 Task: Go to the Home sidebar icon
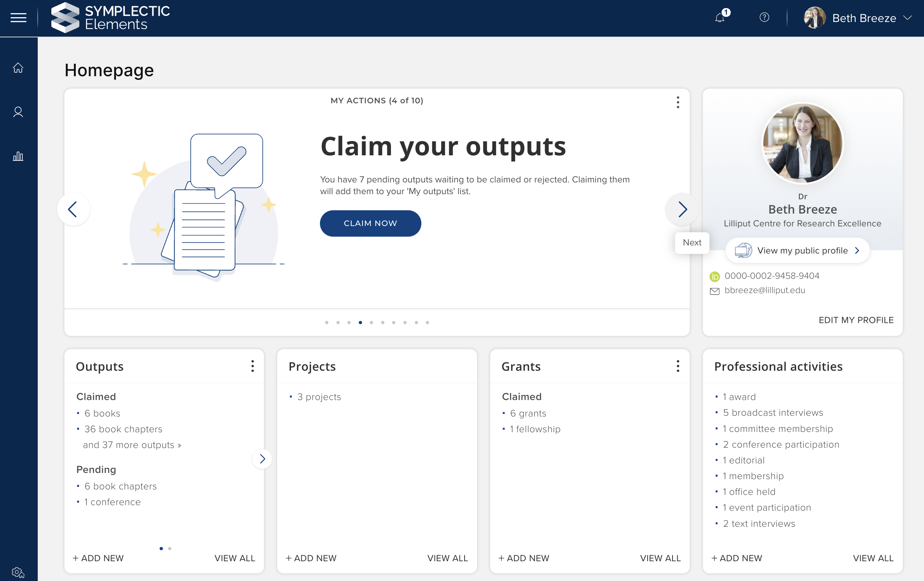[x=18, y=68]
